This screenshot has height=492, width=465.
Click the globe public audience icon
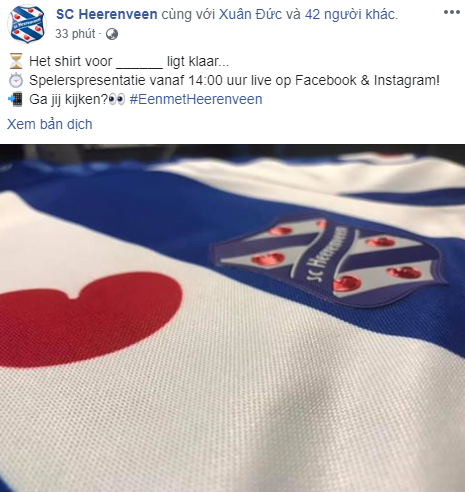coord(112,34)
